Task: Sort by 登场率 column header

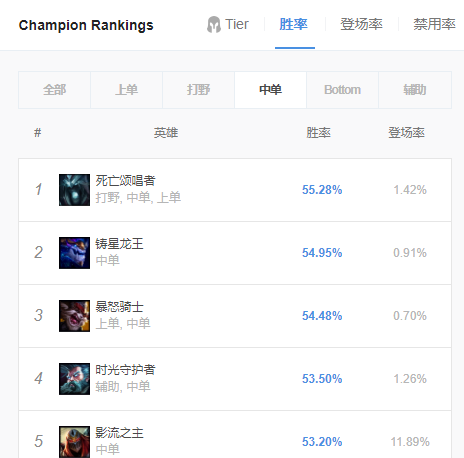Action: pos(406,133)
